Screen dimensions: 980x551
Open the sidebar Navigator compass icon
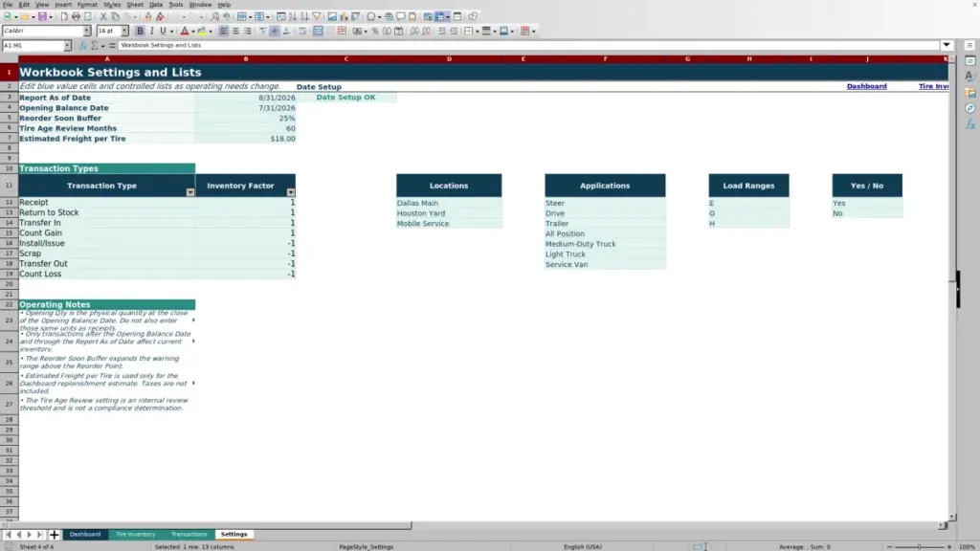[x=970, y=109]
